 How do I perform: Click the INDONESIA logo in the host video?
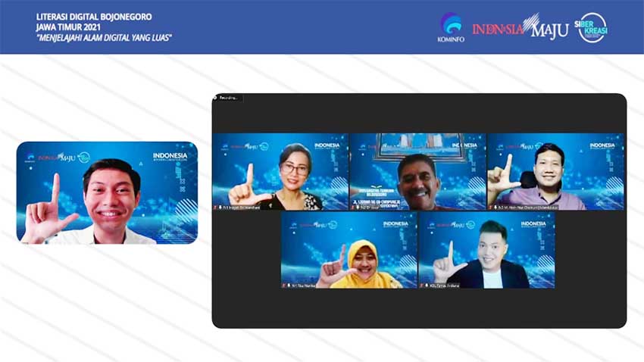(x=170, y=158)
